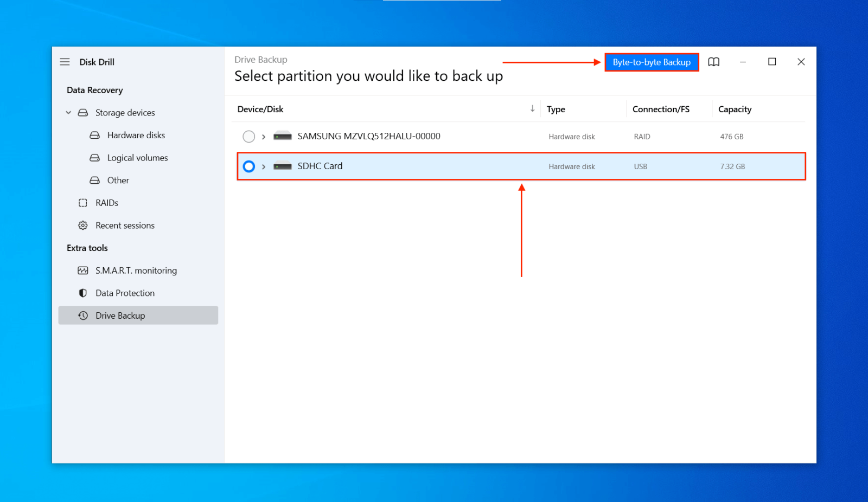Open the hamburger menu in Disk Drill
Screen dimensions: 868x502
65,62
